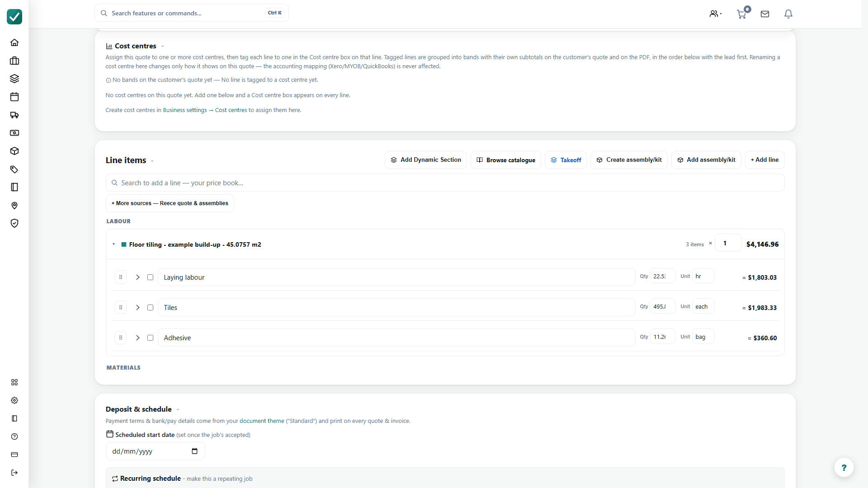Tick the Laying labour checkbox
The width and height of the screenshot is (868, 488).
point(151,277)
